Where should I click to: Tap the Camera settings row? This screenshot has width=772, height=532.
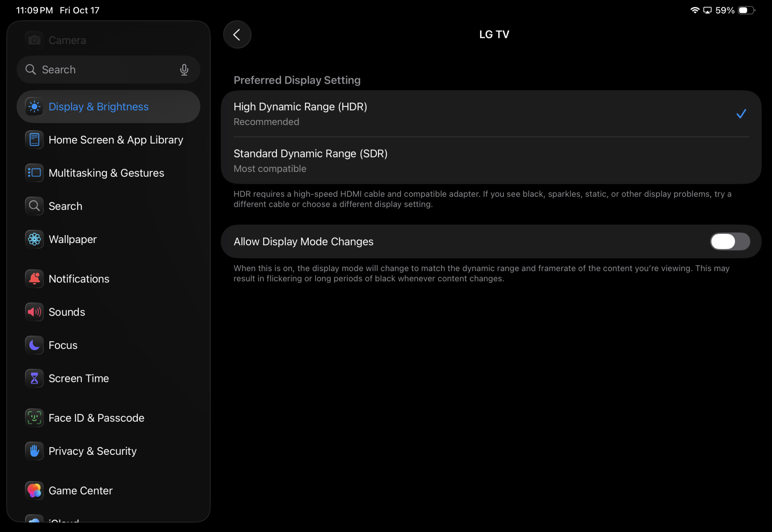67,40
